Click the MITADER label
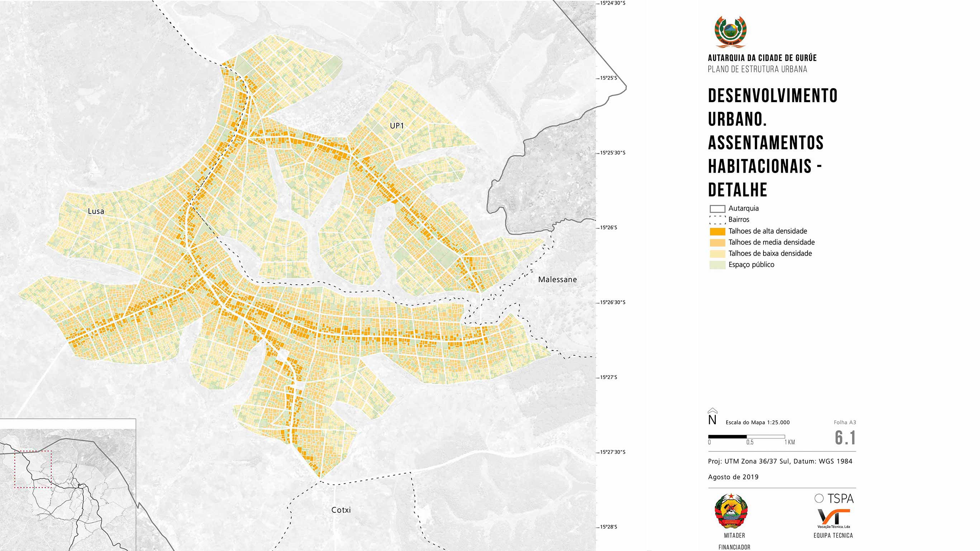This screenshot has width=980, height=551. pos(734,535)
